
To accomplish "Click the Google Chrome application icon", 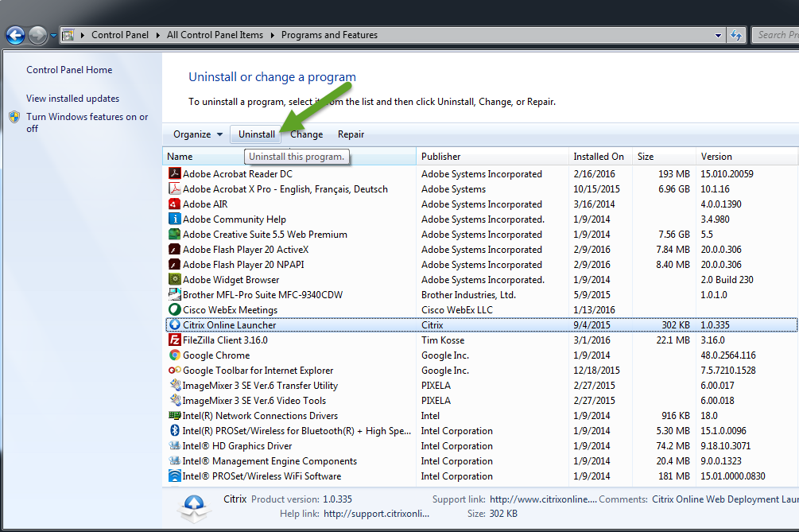I will 176,355.
